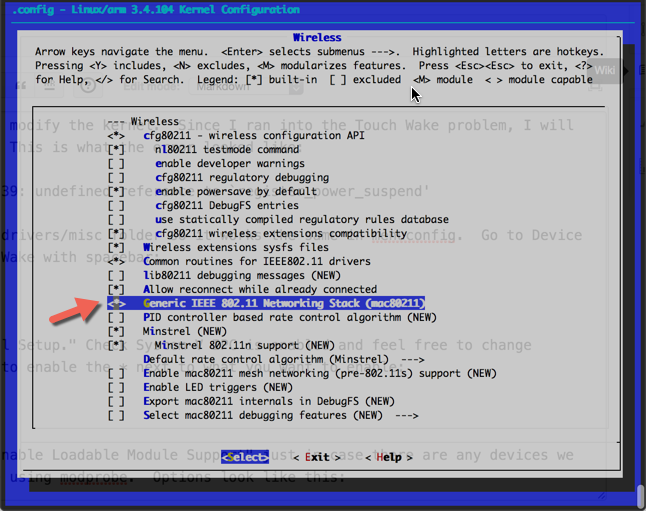Toggle enable powersave by default checkbox

click(116, 192)
